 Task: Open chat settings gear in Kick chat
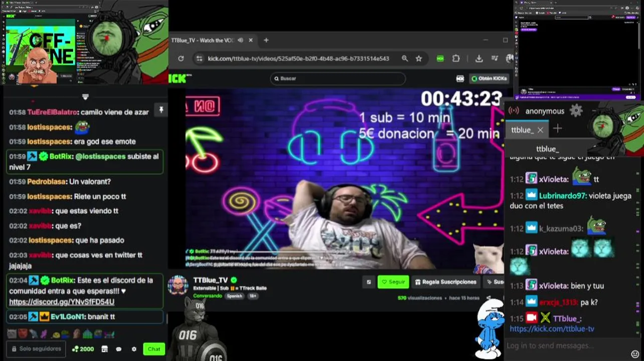[x=134, y=349]
